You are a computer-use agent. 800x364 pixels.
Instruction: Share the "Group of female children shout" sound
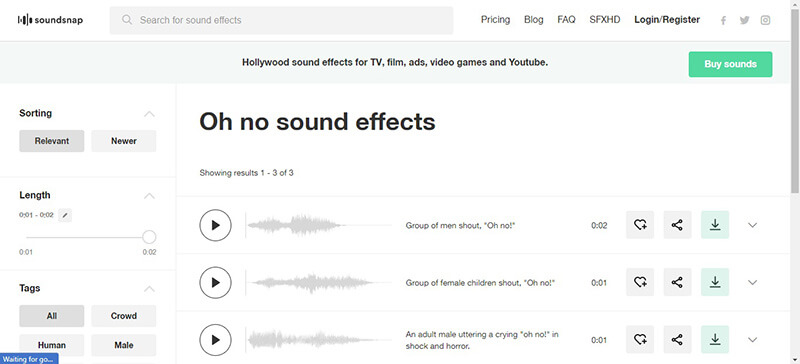pyautogui.click(x=677, y=282)
